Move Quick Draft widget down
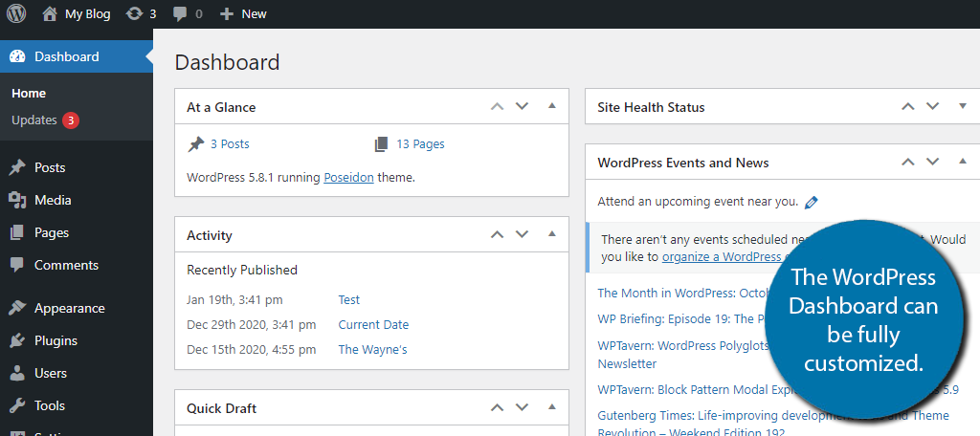The width and height of the screenshot is (980, 436). click(522, 407)
